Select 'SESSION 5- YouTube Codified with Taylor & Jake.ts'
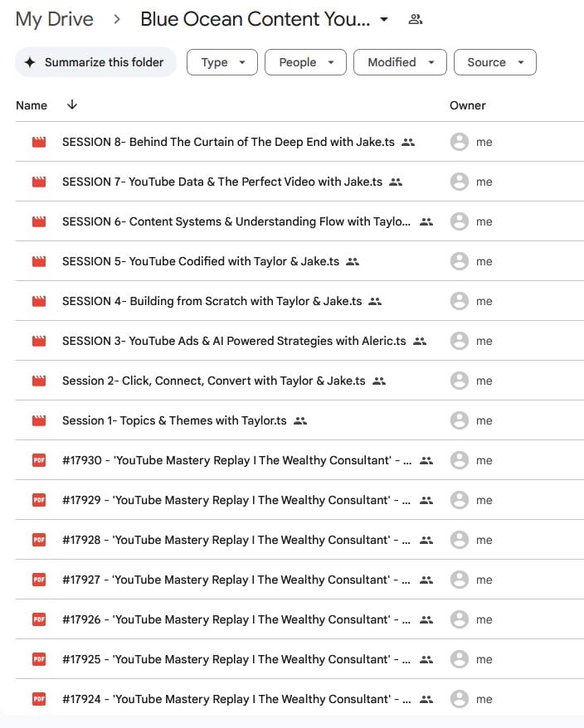 click(201, 261)
